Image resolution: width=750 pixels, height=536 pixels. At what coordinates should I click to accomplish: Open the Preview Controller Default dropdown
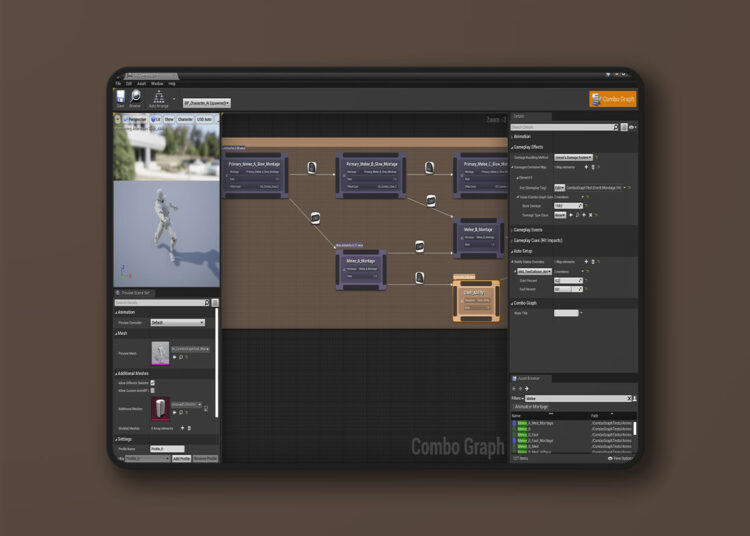coord(177,323)
